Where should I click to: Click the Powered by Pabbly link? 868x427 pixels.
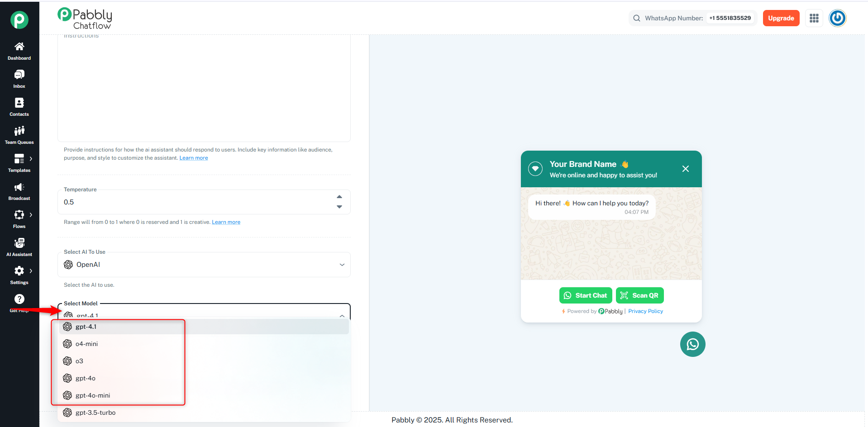(592, 311)
